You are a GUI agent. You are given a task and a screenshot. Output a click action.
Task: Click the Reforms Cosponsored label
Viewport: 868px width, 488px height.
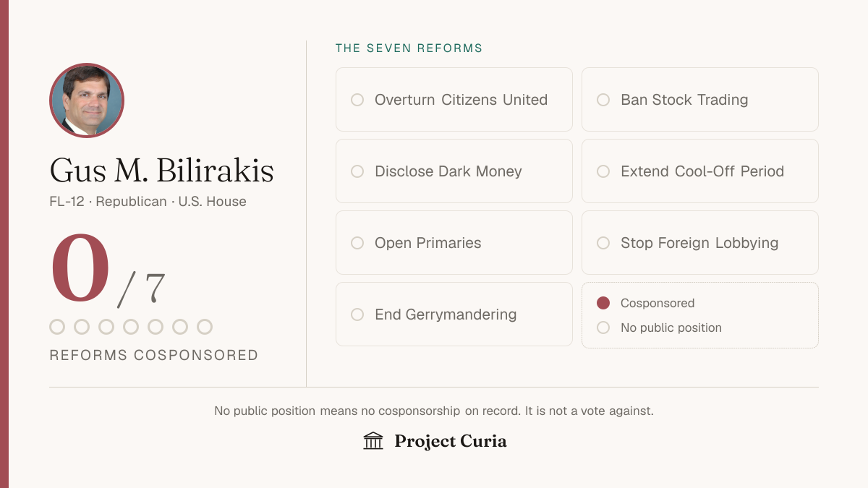[154, 355]
